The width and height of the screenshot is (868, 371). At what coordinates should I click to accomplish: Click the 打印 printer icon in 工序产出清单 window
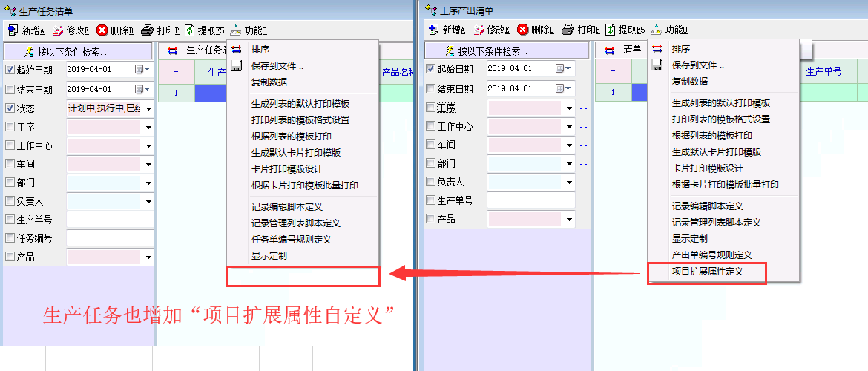[568, 30]
